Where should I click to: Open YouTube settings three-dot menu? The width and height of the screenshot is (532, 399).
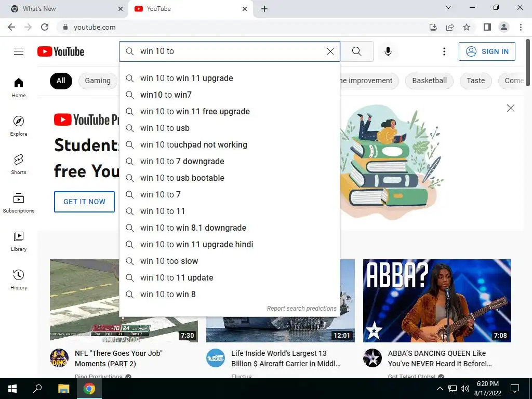pyautogui.click(x=444, y=51)
